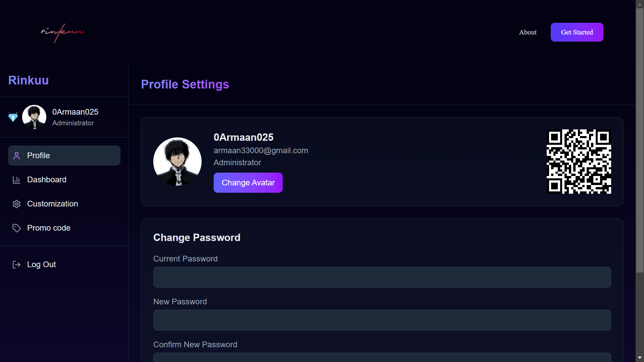Image resolution: width=644 pixels, height=362 pixels.
Task: Click the Change Avatar button
Action: [x=248, y=183]
